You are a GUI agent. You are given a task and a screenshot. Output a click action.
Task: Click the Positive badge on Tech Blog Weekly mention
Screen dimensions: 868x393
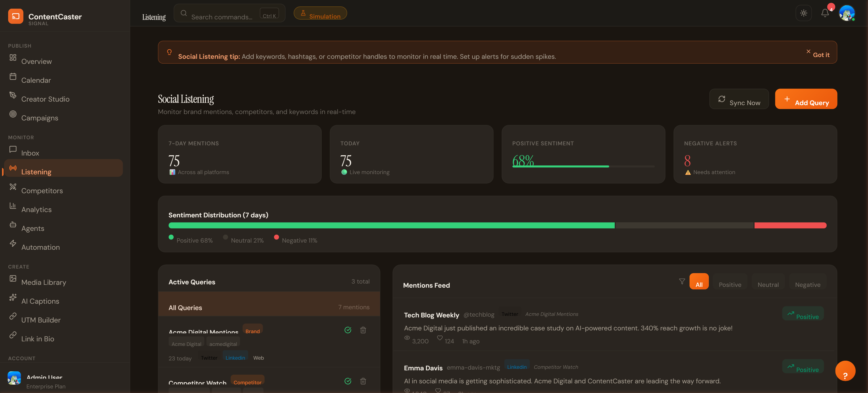[803, 313]
